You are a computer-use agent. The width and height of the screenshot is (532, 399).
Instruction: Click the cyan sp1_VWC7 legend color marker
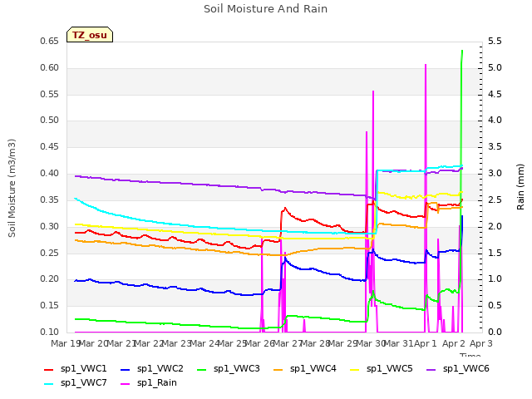49,384
